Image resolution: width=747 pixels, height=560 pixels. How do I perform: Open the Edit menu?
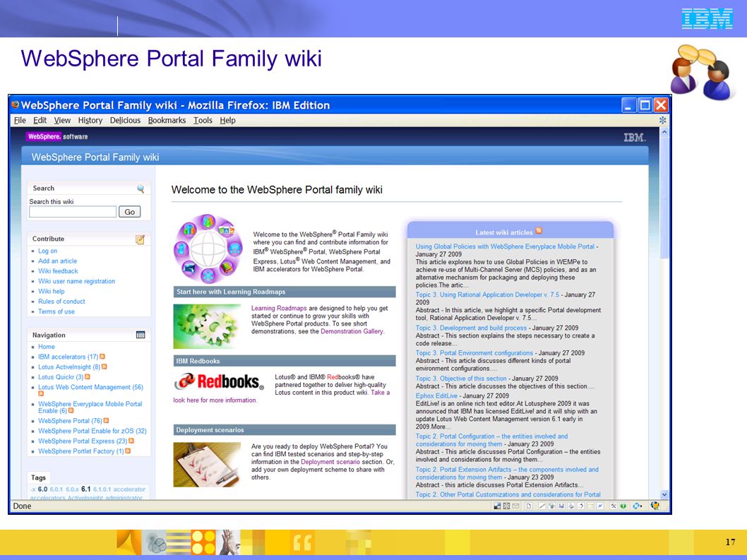(40, 120)
